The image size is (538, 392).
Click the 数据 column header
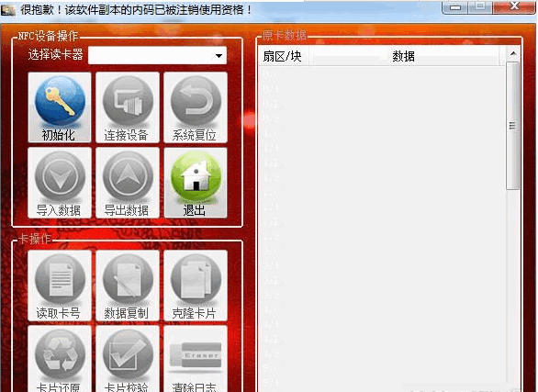pos(404,56)
